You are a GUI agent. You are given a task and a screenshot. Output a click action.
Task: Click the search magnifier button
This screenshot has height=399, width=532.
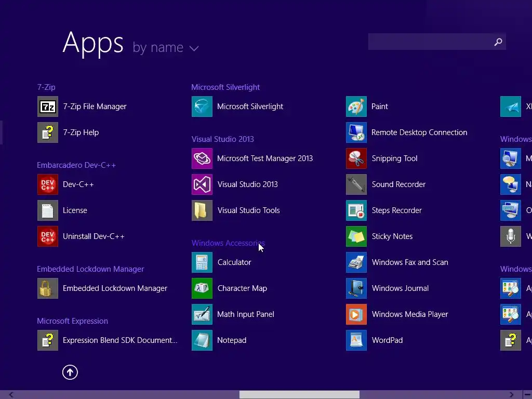[498, 42]
